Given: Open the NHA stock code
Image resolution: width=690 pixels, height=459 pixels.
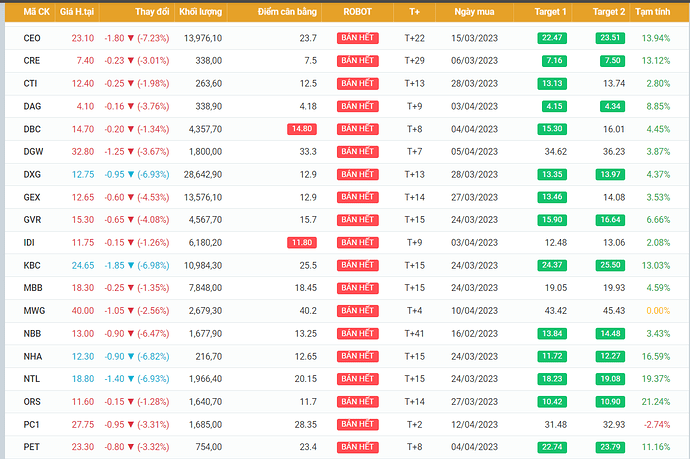Looking at the screenshot, I should coord(33,357).
